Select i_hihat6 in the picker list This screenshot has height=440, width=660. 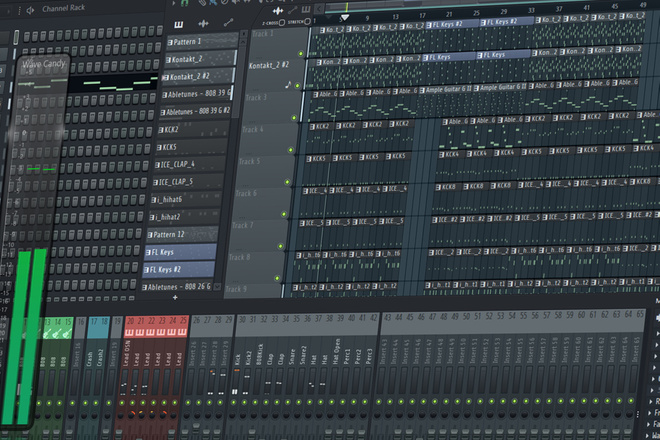pyautogui.click(x=186, y=199)
